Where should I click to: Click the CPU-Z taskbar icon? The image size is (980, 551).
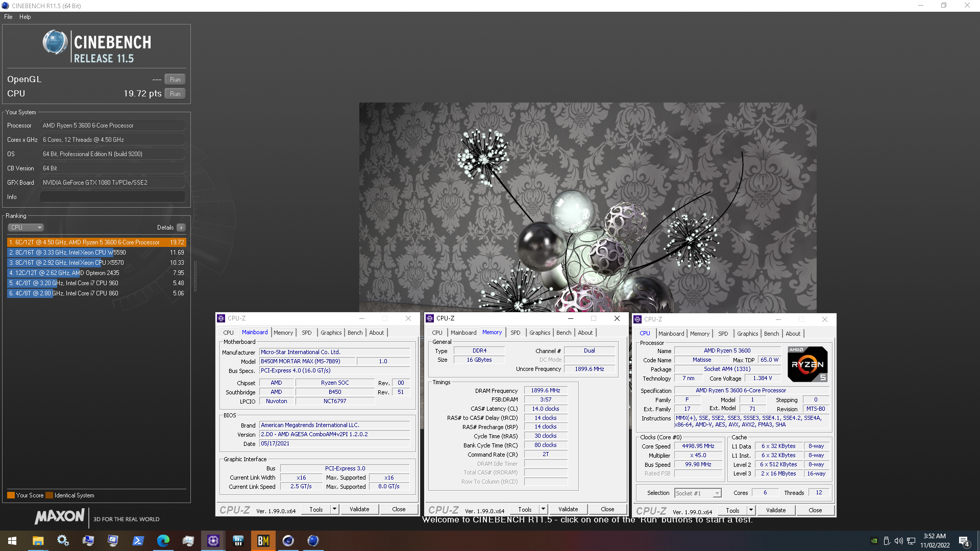click(213, 541)
